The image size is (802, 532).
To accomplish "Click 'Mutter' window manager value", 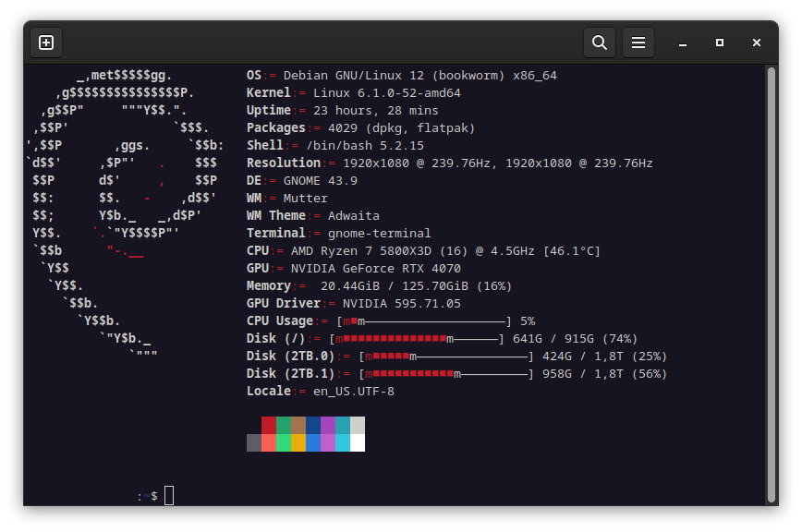I will (x=305, y=199).
